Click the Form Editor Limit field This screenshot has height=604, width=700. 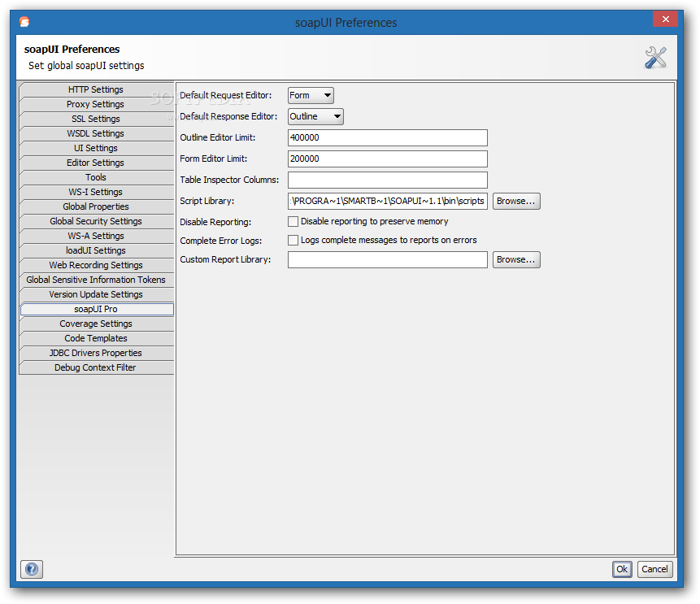click(x=388, y=159)
